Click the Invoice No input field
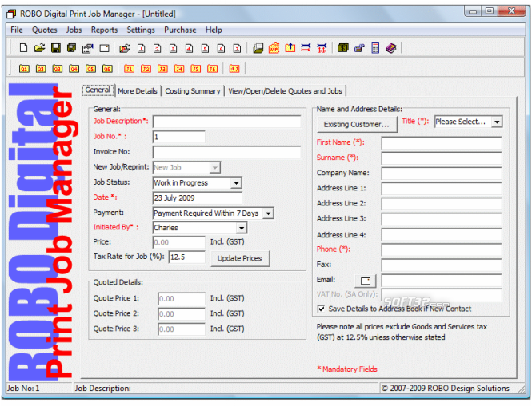Screen dimensions: 532x407 click(226, 152)
